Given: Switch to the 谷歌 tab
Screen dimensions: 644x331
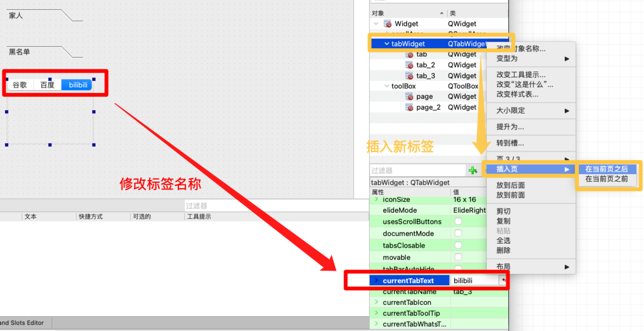Looking at the screenshot, I should coord(20,85).
